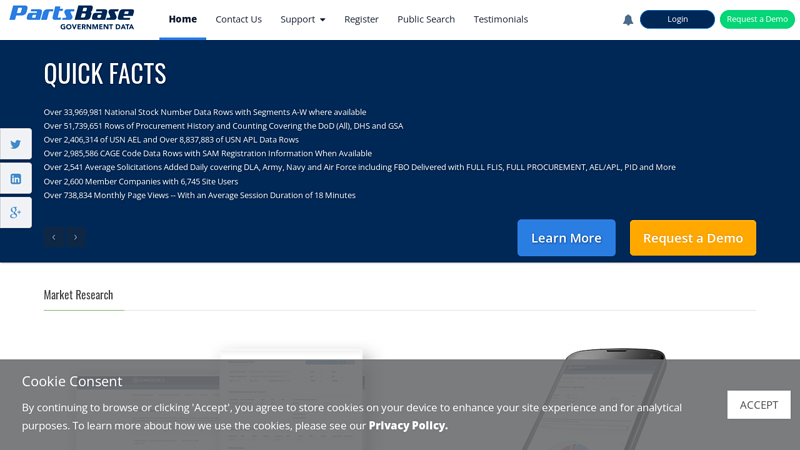Expand the Support dropdown menu
This screenshot has width=800, height=450.
click(x=303, y=19)
